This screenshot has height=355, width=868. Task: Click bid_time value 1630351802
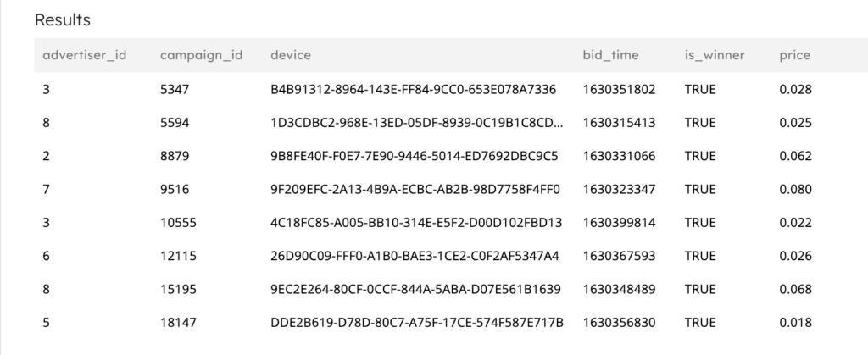[x=619, y=89]
